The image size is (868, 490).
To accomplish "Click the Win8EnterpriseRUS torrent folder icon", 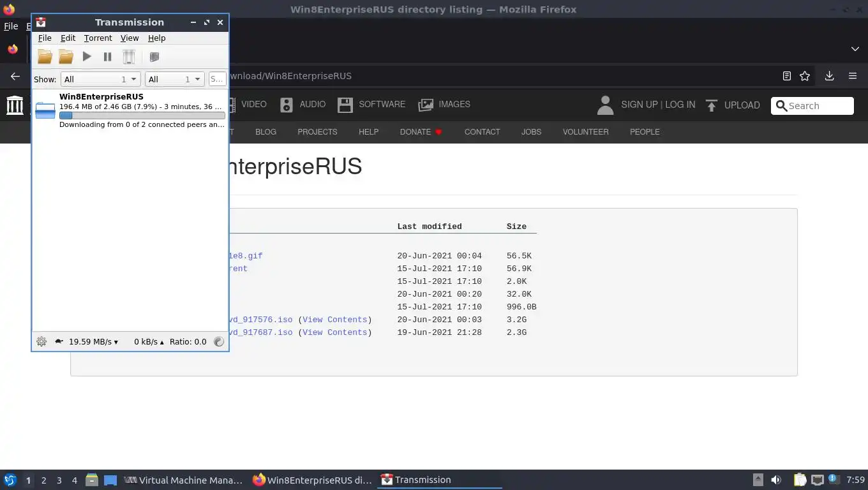I will pos(45,110).
